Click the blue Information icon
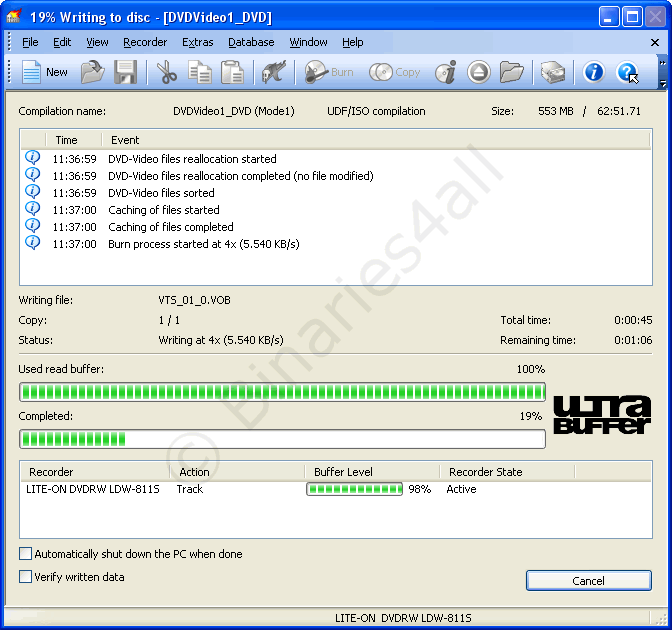Image resolution: width=672 pixels, height=630 pixels. (x=594, y=72)
